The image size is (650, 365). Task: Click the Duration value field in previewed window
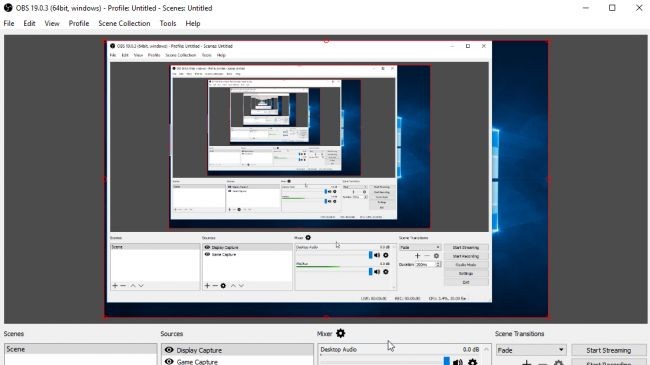tap(426, 265)
